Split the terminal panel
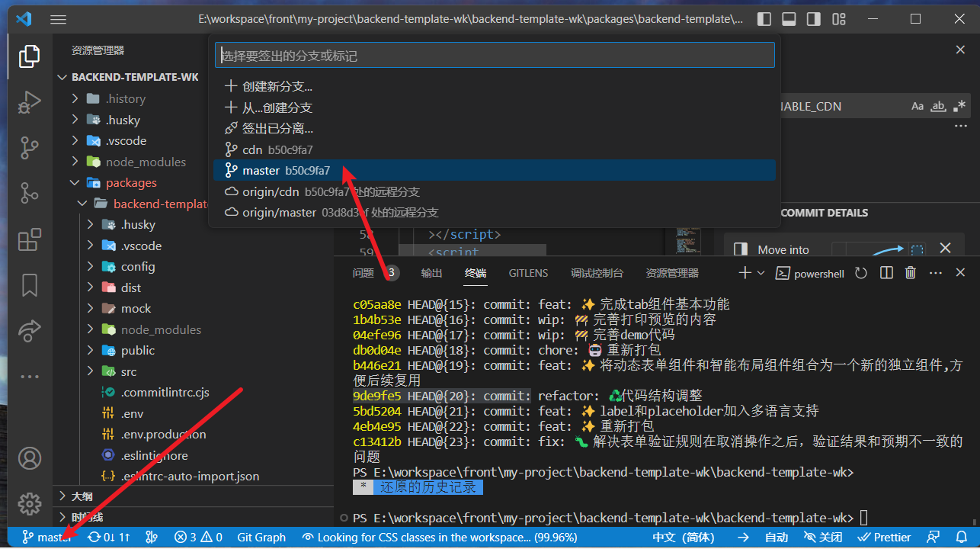 [x=886, y=273]
